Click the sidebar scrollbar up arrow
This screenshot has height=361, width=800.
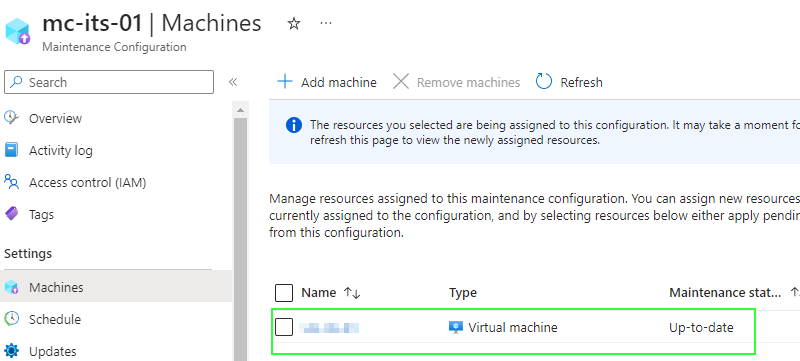coord(240,110)
